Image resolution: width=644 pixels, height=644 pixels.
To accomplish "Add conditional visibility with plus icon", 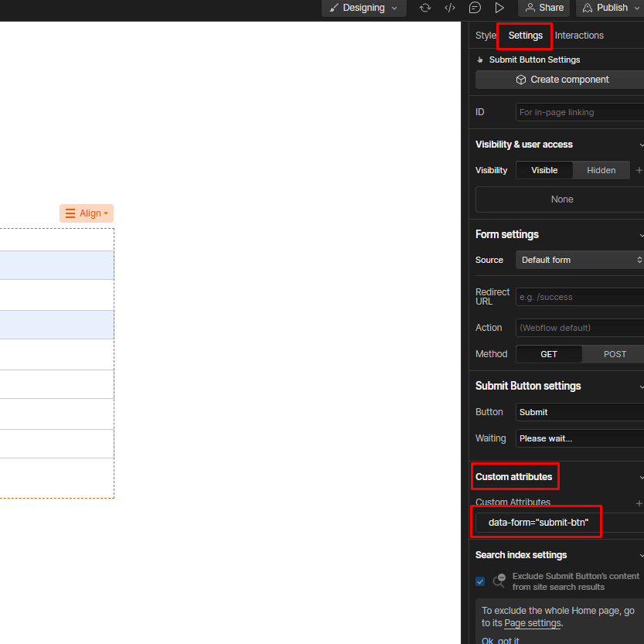I will coord(639,170).
